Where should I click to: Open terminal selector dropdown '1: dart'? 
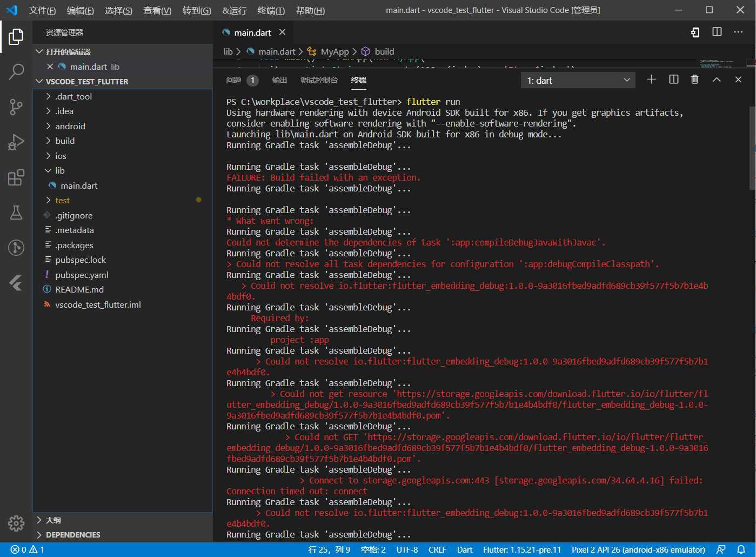point(579,81)
